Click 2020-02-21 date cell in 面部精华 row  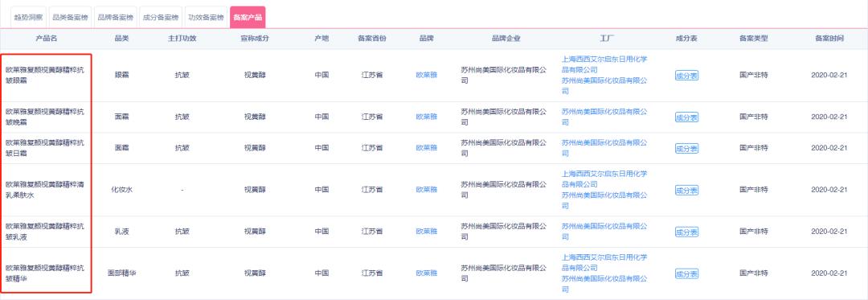(x=829, y=273)
